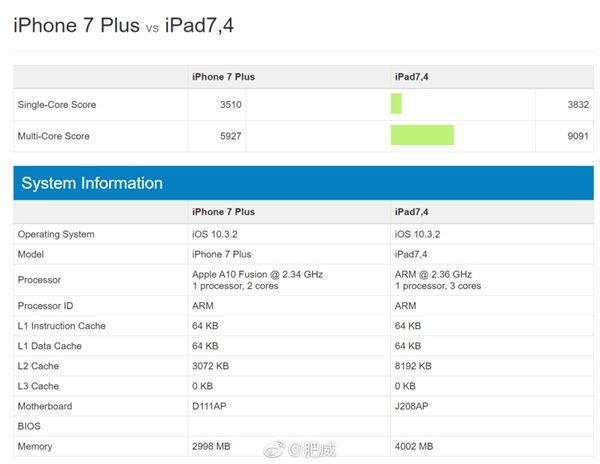
Task: Click the green single-core comparison bar
Action: [396, 104]
